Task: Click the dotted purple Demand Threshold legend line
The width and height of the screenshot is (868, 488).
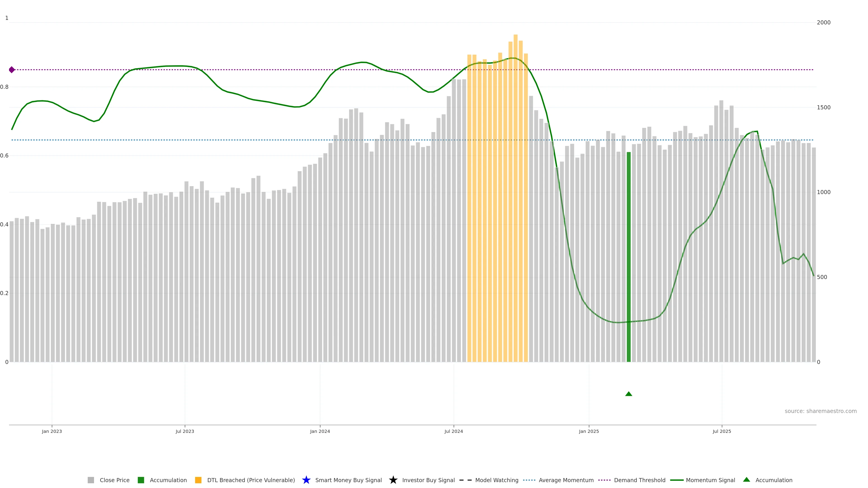Action: 604,480
